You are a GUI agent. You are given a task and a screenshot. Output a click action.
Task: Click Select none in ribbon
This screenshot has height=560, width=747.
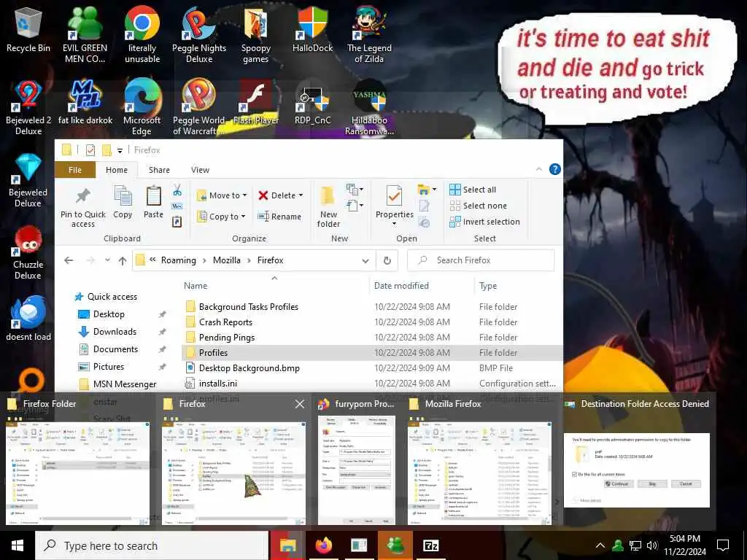pos(479,206)
